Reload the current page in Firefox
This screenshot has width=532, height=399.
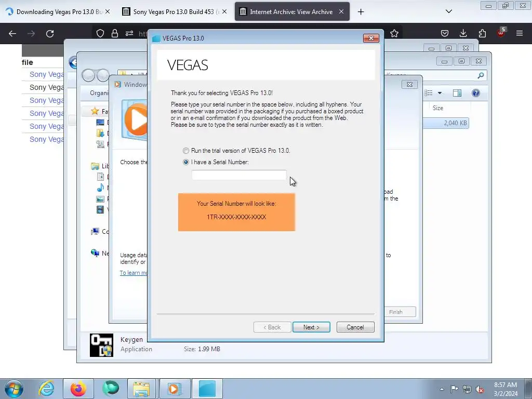click(50, 34)
